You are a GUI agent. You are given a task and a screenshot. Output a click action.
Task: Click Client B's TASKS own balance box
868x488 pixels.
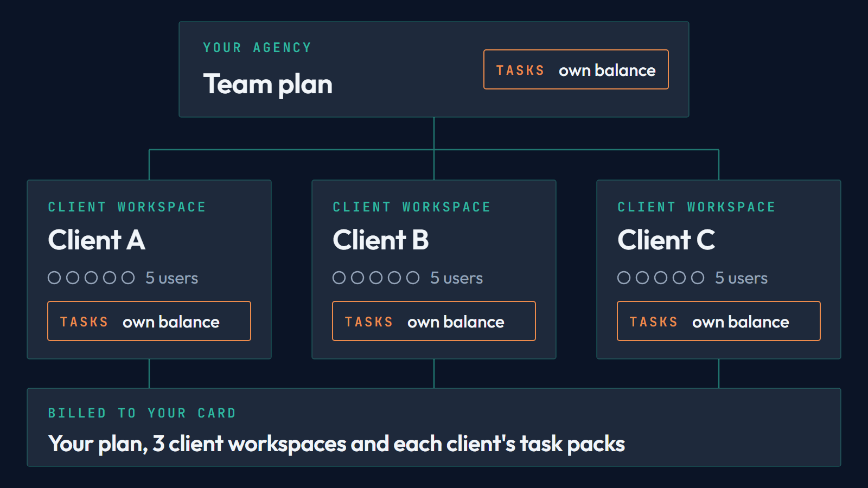click(x=434, y=321)
